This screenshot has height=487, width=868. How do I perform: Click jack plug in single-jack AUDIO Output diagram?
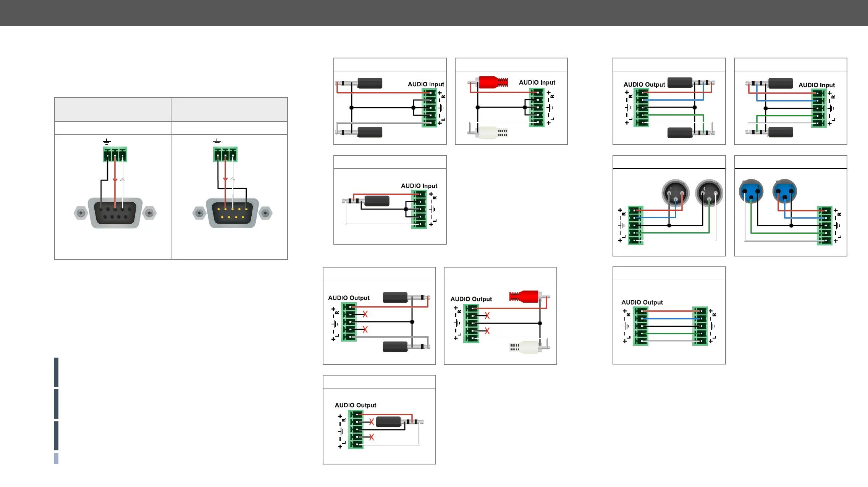point(400,422)
